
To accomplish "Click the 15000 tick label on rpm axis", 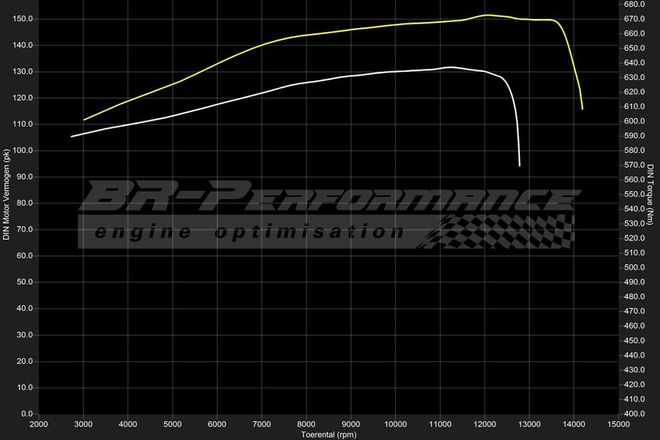I will point(618,424).
